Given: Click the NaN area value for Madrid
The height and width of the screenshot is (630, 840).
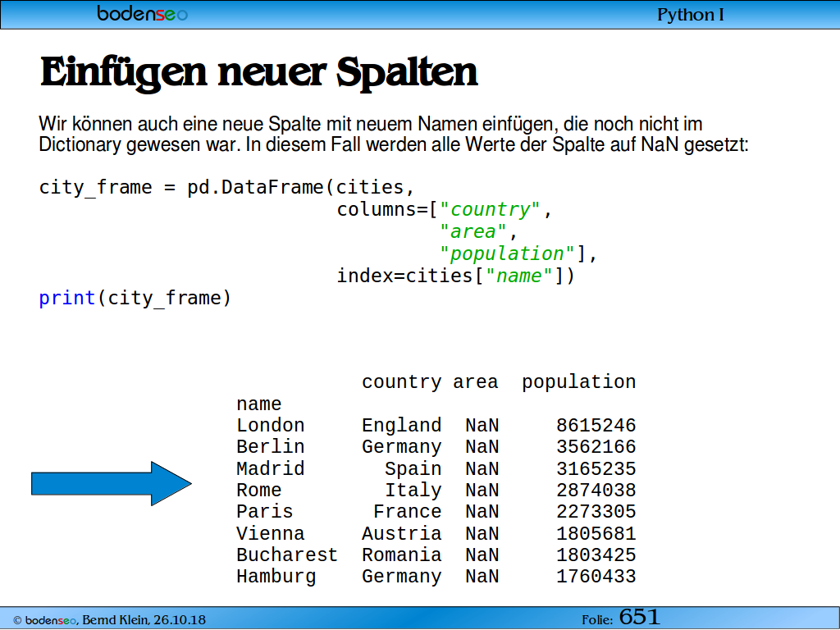Looking at the screenshot, I should [x=482, y=468].
